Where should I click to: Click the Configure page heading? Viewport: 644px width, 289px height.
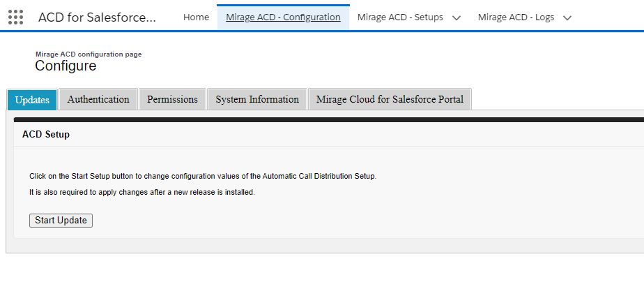tap(66, 66)
